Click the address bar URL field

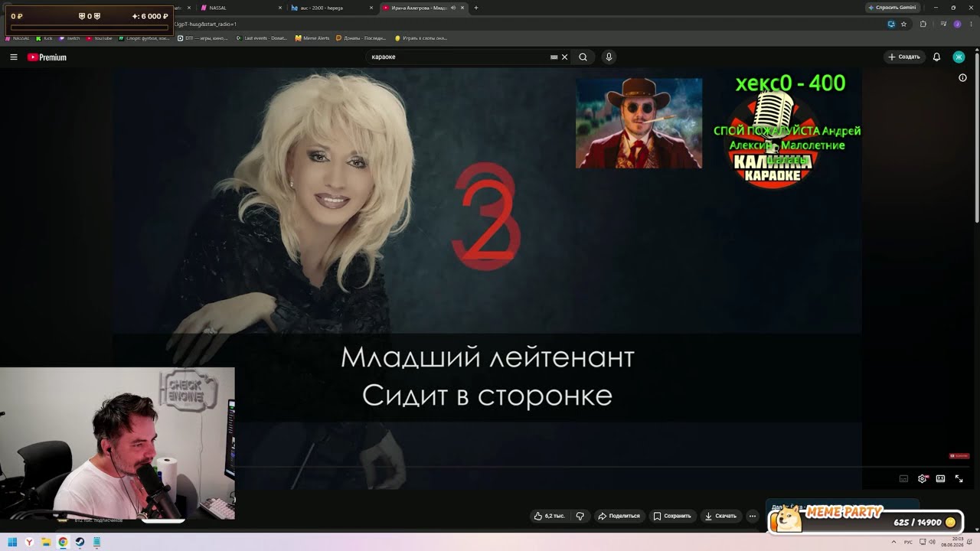tap(528, 24)
